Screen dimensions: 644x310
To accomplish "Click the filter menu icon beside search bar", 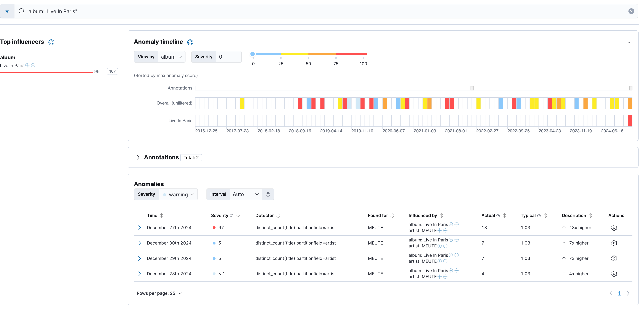I will click(x=7, y=11).
